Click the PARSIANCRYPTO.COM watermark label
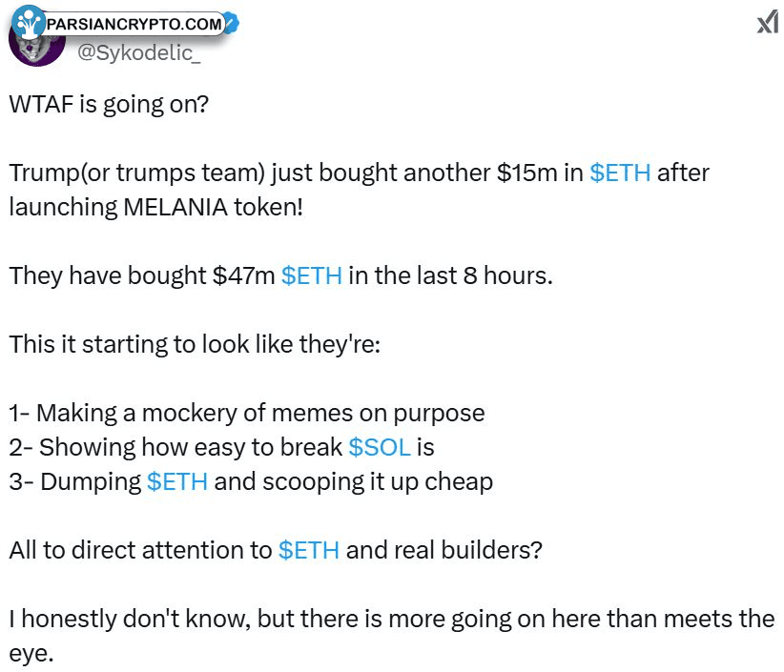The height and width of the screenshot is (672, 784). click(134, 24)
